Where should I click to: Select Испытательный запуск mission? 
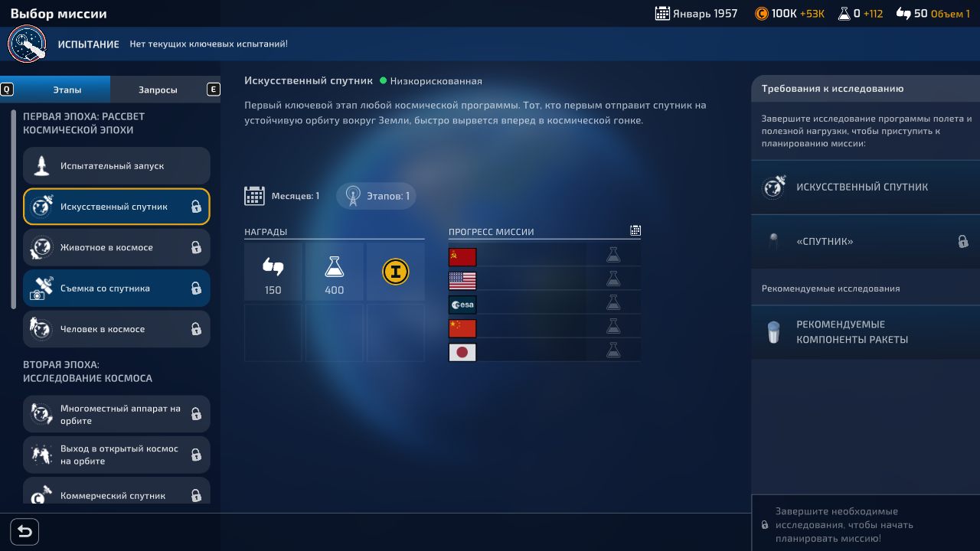point(116,166)
